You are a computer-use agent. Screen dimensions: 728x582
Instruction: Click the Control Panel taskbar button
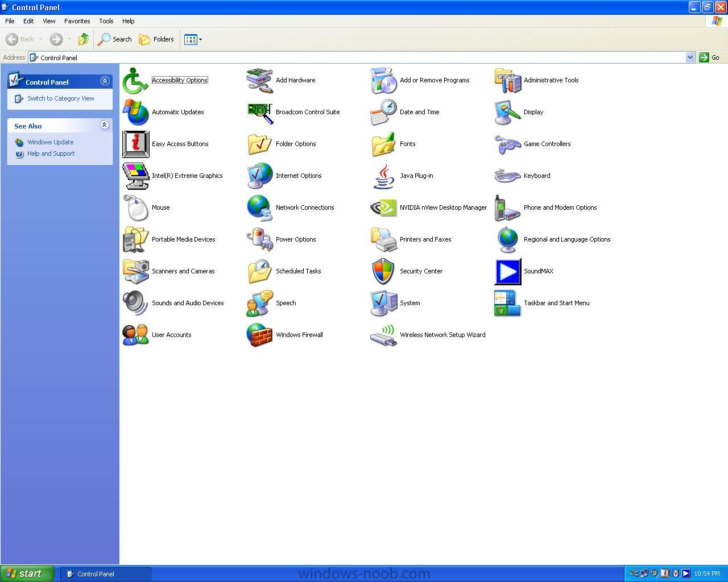pos(106,574)
